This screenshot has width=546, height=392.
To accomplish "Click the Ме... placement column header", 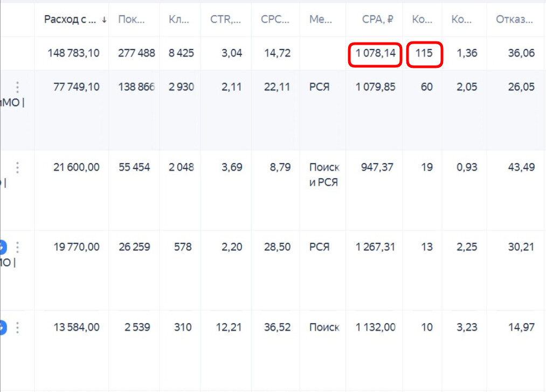I will coord(321,19).
